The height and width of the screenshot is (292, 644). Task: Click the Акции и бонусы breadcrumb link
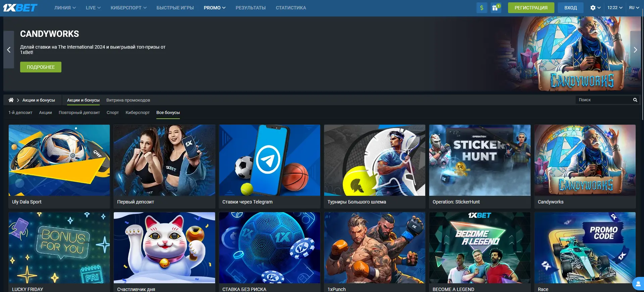(39, 100)
